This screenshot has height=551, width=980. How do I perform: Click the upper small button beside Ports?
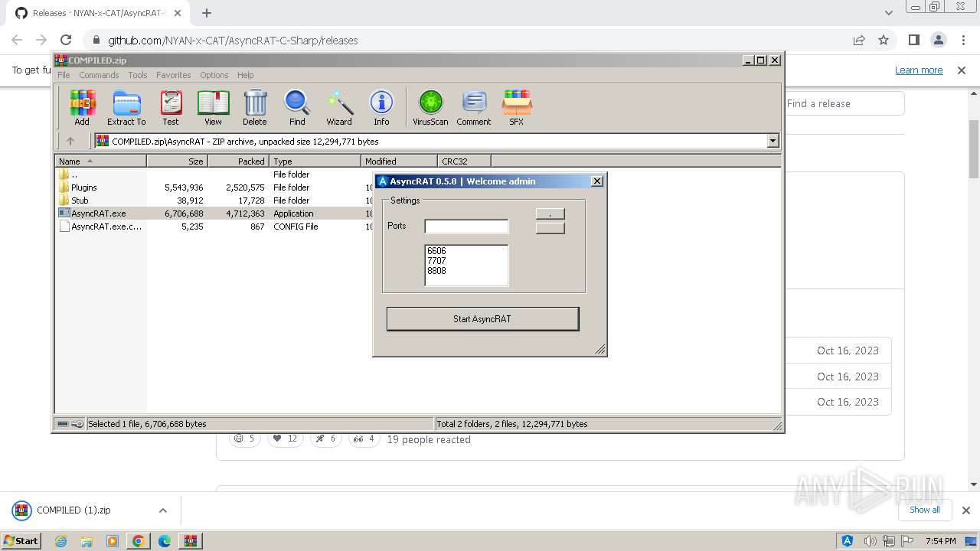[x=550, y=214]
